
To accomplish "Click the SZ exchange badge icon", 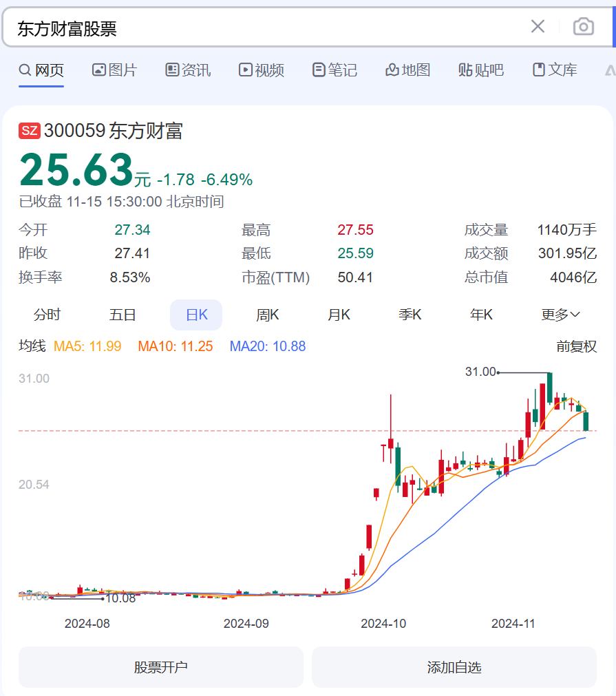I will click(x=30, y=131).
